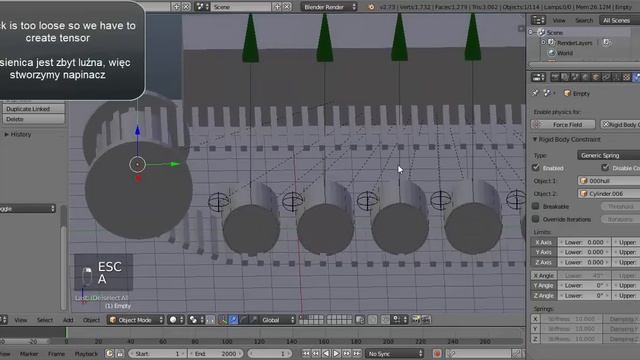Switch to Object properties tab icon
This screenshot has width=640, height=360.
(596, 77)
